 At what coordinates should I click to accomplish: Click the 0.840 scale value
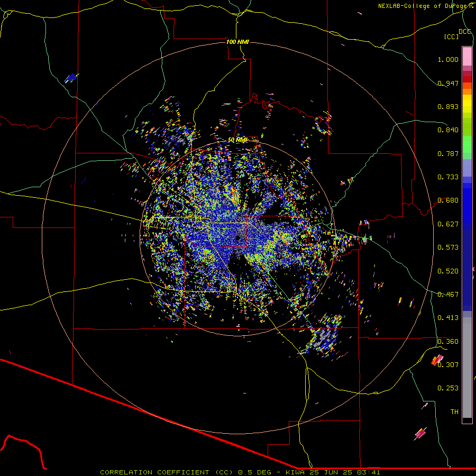point(448,130)
